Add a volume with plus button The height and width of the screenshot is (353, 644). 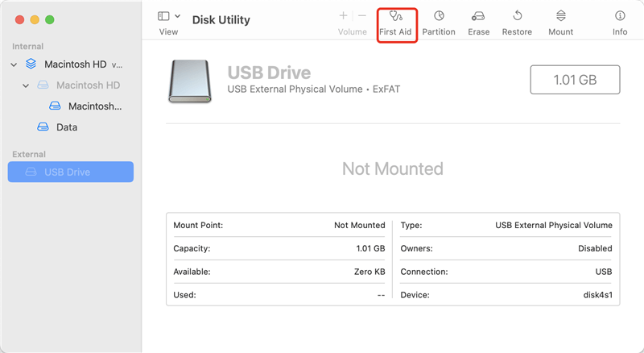pos(344,16)
